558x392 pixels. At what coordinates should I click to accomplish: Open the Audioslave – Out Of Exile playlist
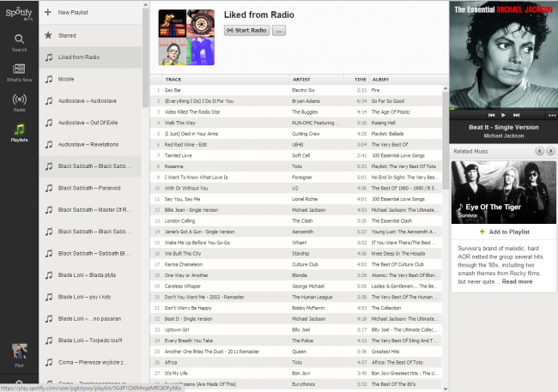90,123
